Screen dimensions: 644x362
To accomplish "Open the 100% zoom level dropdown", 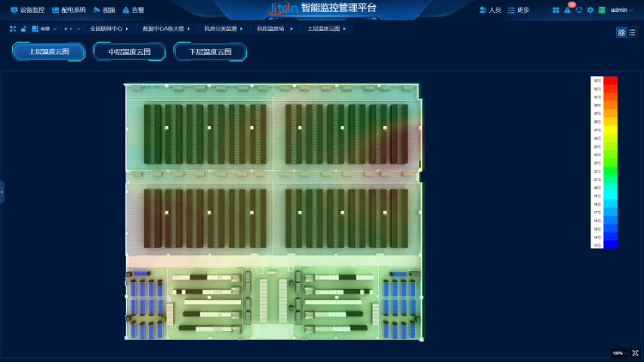I will click(619, 352).
